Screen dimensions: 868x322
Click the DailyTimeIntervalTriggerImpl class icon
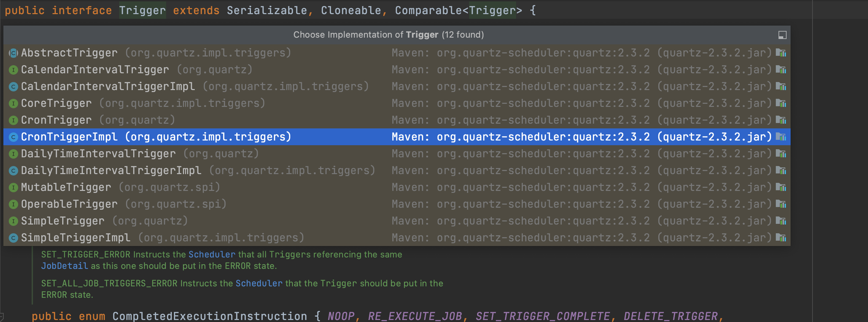pos(13,171)
